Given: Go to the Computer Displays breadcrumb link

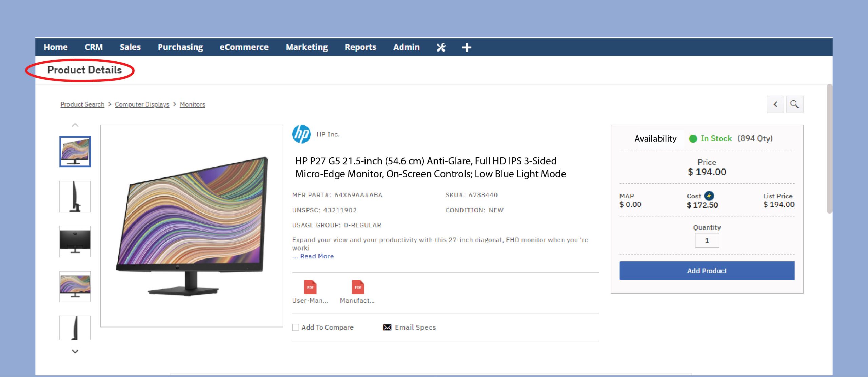Looking at the screenshot, I should (142, 104).
